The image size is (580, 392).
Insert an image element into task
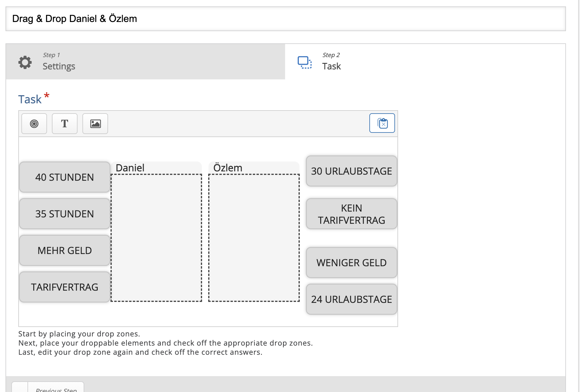[95, 124]
